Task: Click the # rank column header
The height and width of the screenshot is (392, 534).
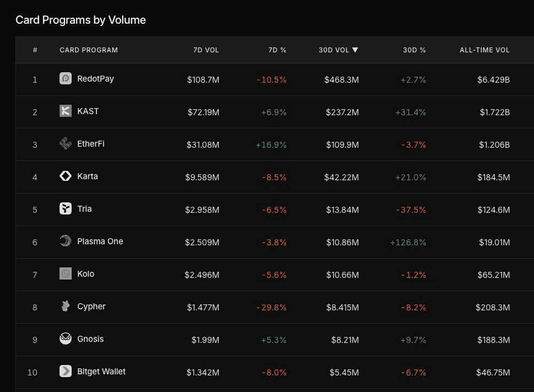Action: pos(35,50)
